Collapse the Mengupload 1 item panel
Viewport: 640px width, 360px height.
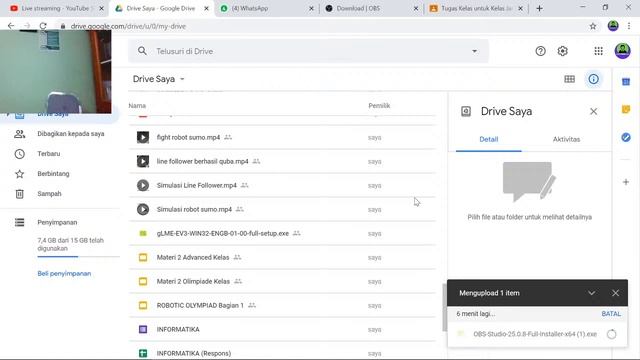(x=591, y=293)
